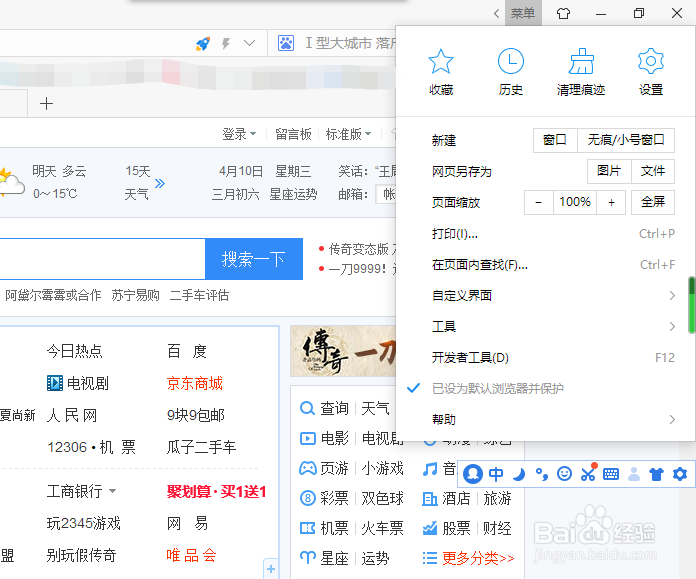Open the 更多分类>> link
This screenshot has height=579, width=696.
coord(478,558)
